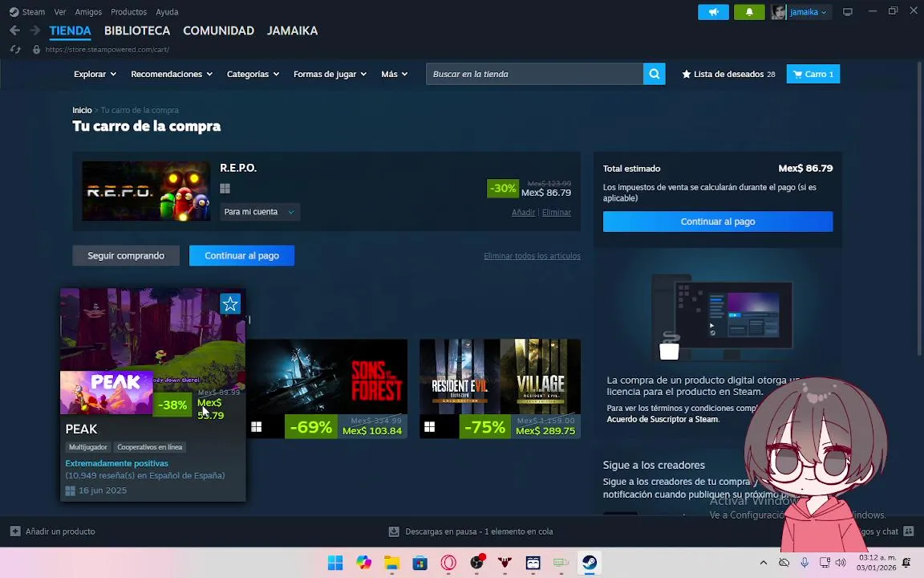
Task: Click the search magnifier button
Action: pos(654,74)
